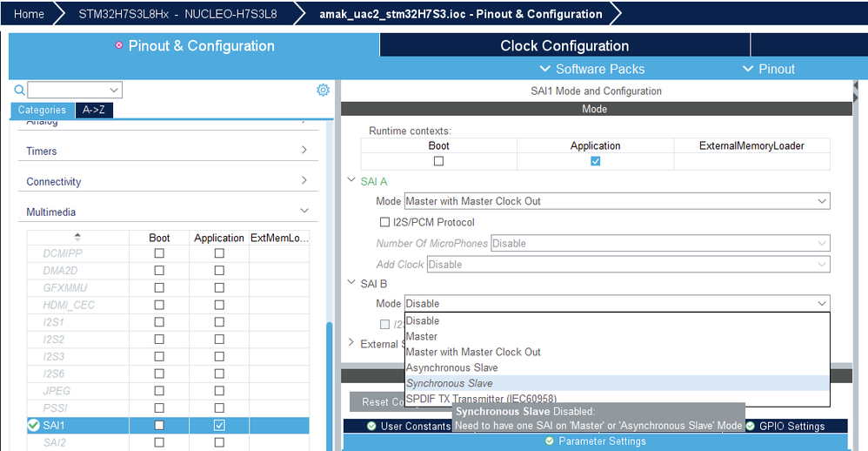
Task: Check the SAI2 Boot checkbox
Action: (x=159, y=442)
